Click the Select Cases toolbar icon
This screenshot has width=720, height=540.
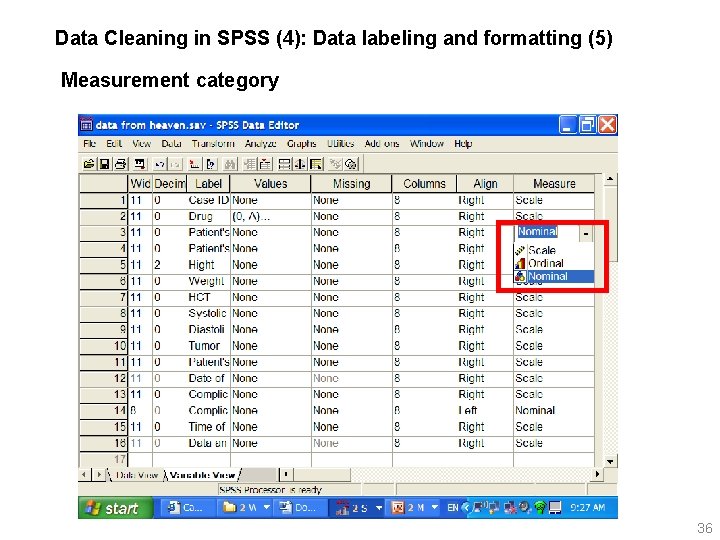tap(316, 164)
